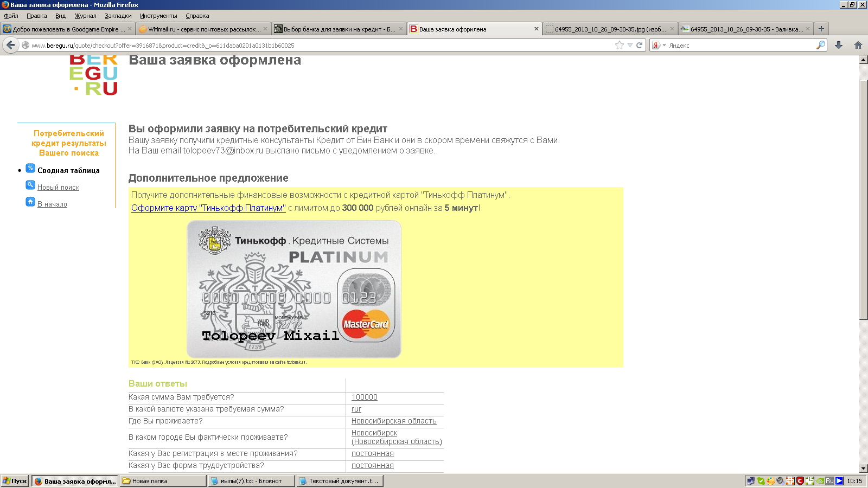The height and width of the screenshot is (488, 868).
Task: Click the site identity globe icon
Action: [25, 46]
